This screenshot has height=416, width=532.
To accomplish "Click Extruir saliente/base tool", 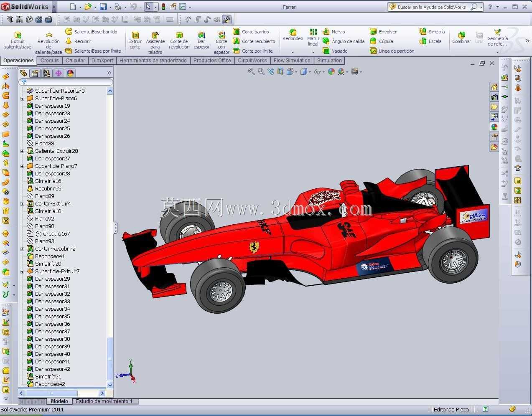I will 18,40.
